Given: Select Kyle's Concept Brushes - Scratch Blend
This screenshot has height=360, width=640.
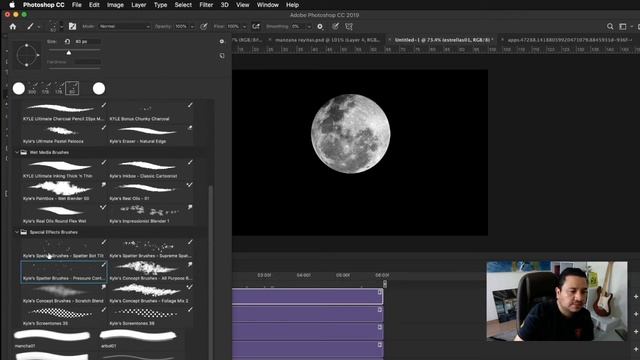Looking at the screenshot, I should click(x=64, y=294).
